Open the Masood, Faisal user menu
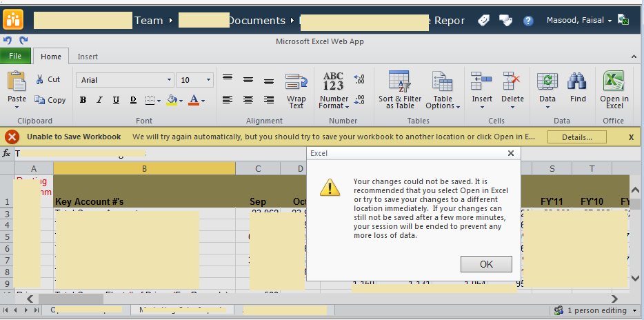 pyautogui.click(x=578, y=20)
